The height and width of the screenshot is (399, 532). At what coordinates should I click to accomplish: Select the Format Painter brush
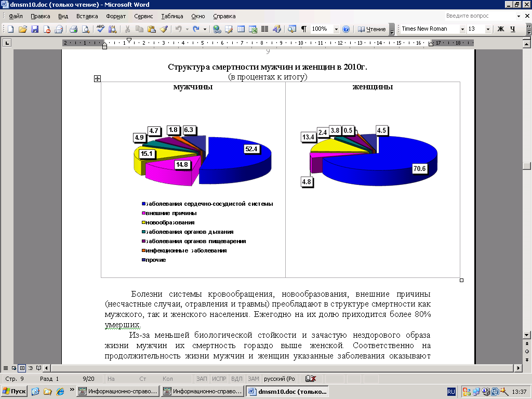164,29
